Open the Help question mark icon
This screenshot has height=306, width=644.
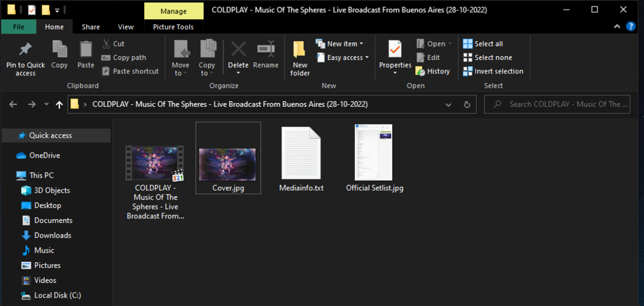click(x=630, y=26)
